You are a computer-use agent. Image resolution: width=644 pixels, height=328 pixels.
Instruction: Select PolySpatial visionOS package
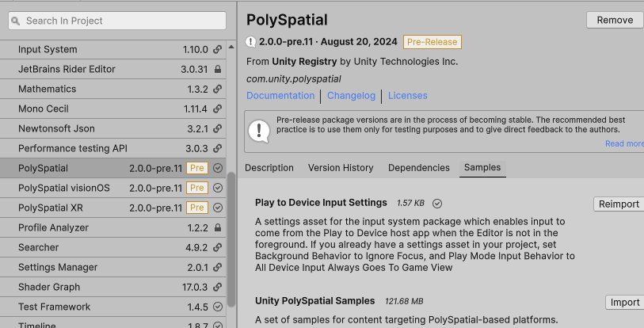click(x=113, y=188)
